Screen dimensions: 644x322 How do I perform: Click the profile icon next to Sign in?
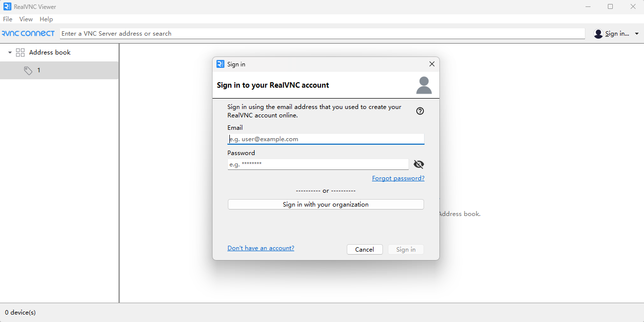pyautogui.click(x=598, y=34)
